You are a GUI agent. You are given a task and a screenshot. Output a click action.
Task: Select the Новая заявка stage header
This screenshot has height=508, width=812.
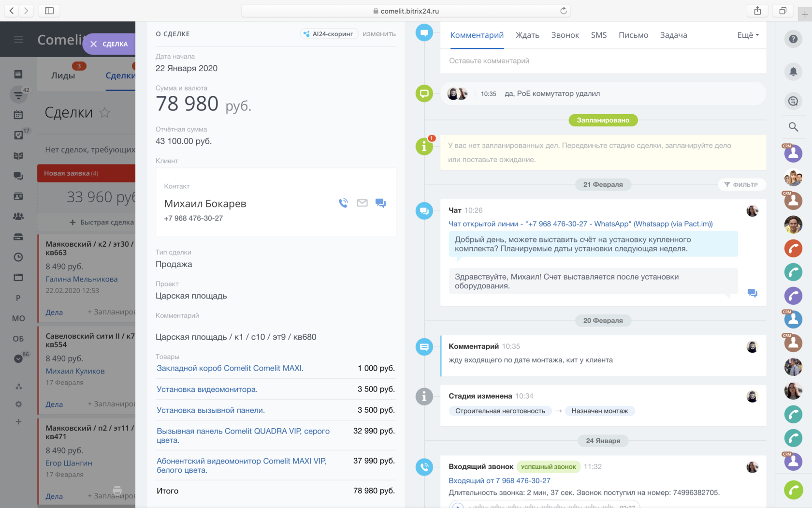(x=87, y=173)
